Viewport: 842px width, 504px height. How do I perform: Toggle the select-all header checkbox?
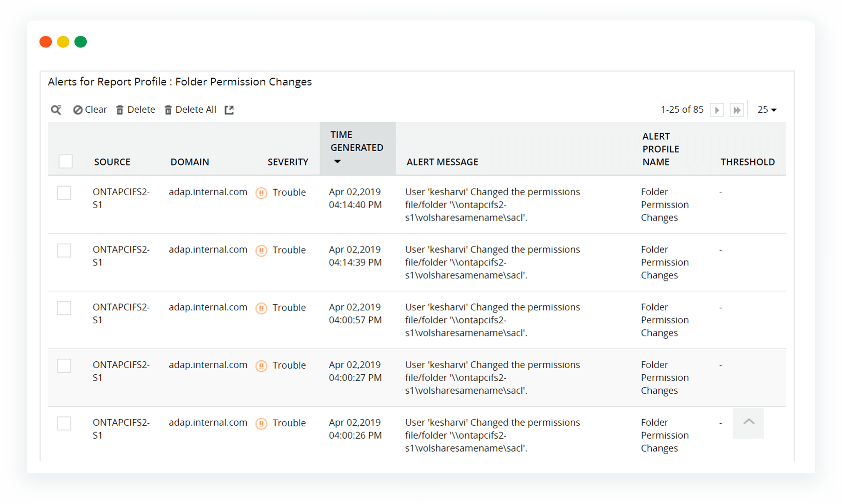tap(65, 162)
